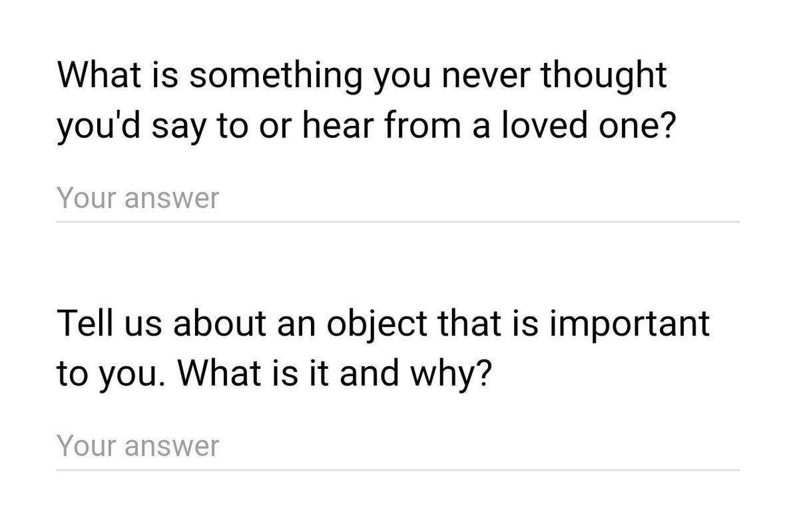This screenshot has height=532, width=799.
Task: Select the placeholder text under the object question
Action: pyautogui.click(x=138, y=446)
